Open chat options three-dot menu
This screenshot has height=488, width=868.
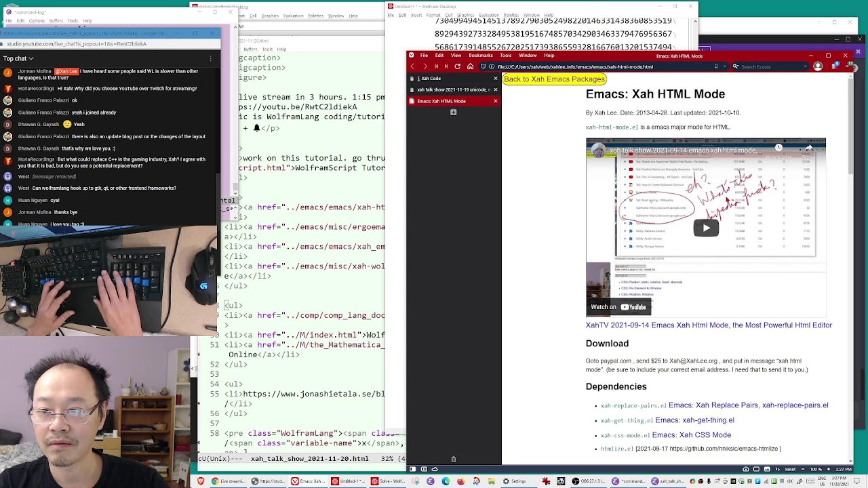click(x=210, y=58)
